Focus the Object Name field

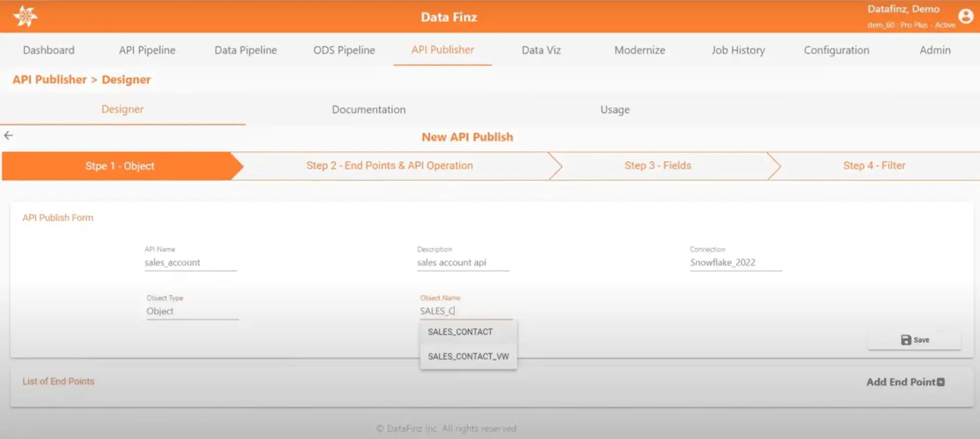466,311
